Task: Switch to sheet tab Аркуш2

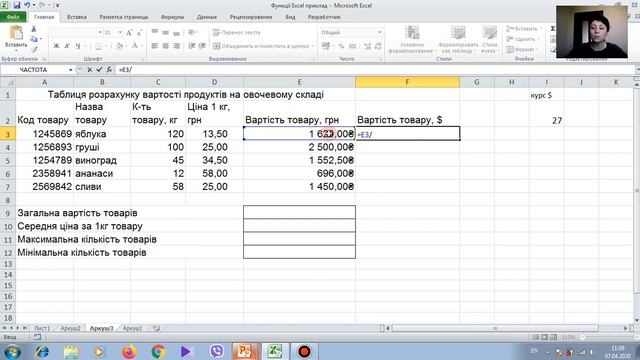Action: pyautogui.click(x=70, y=328)
